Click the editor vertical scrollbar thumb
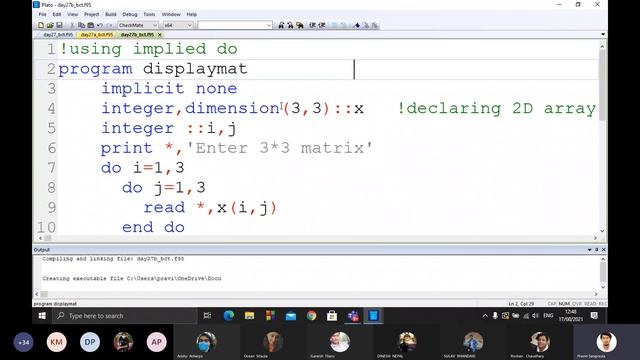This screenshot has width=640, height=360. [602, 85]
